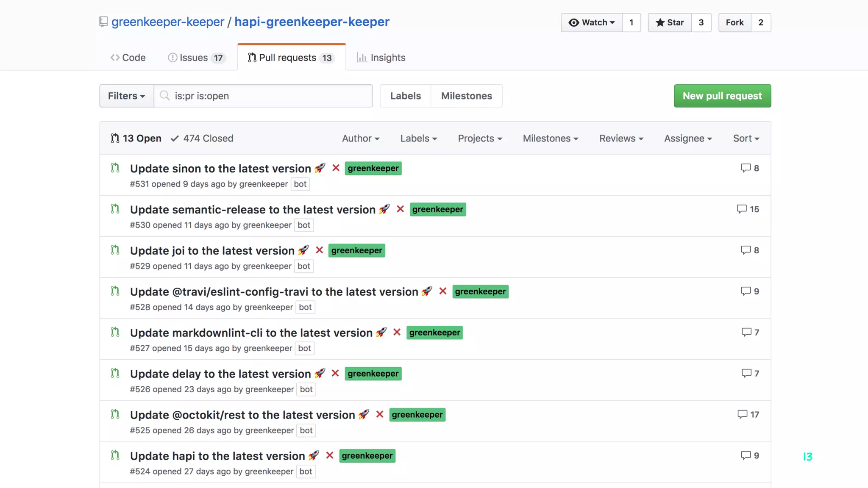
Task: Click the green greenkeeper label on delay PR
Action: pos(373,374)
